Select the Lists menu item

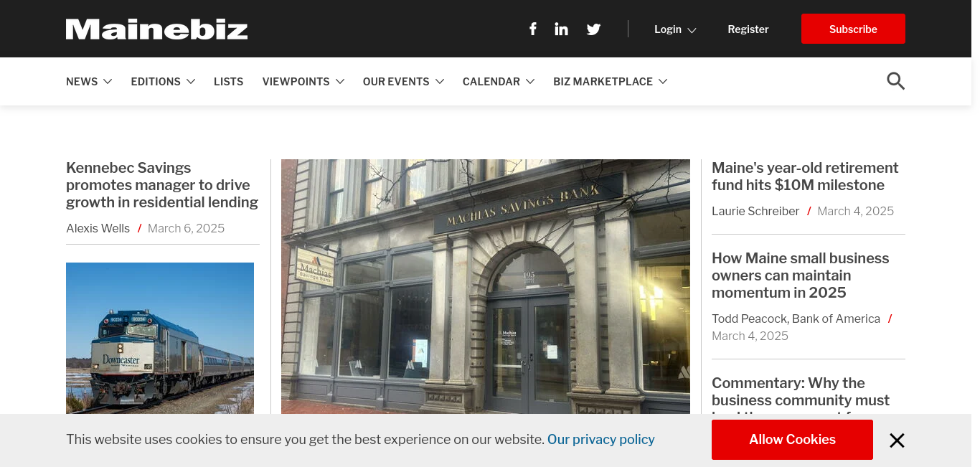pyautogui.click(x=229, y=82)
